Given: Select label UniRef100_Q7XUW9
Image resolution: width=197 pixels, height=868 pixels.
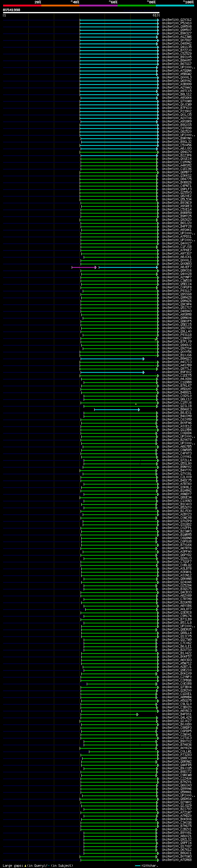Looking at the screenshot, I should (x=176, y=101).
